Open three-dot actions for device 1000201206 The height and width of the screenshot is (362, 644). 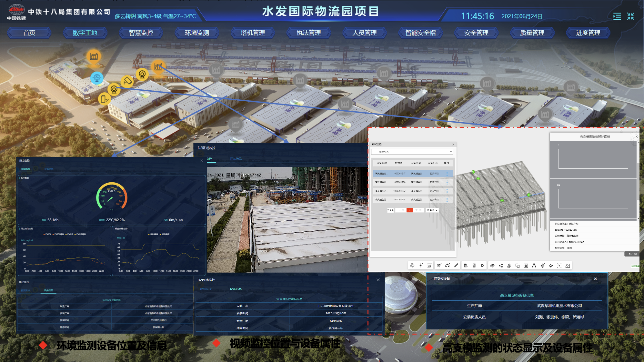tap(447, 182)
